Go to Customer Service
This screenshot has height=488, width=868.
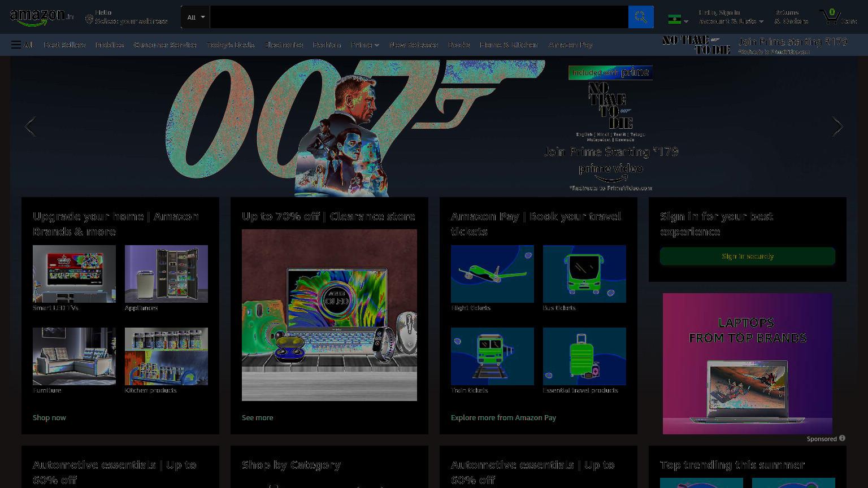pos(165,45)
